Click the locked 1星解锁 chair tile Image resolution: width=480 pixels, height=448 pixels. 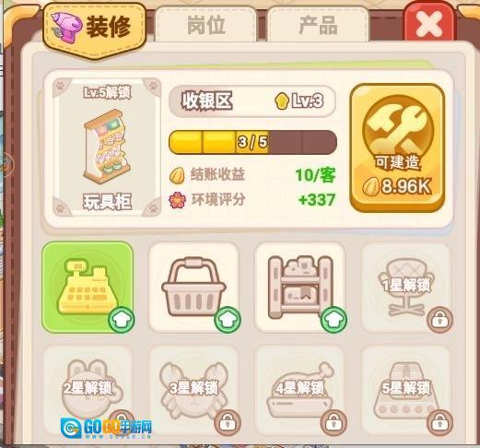point(406,287)
